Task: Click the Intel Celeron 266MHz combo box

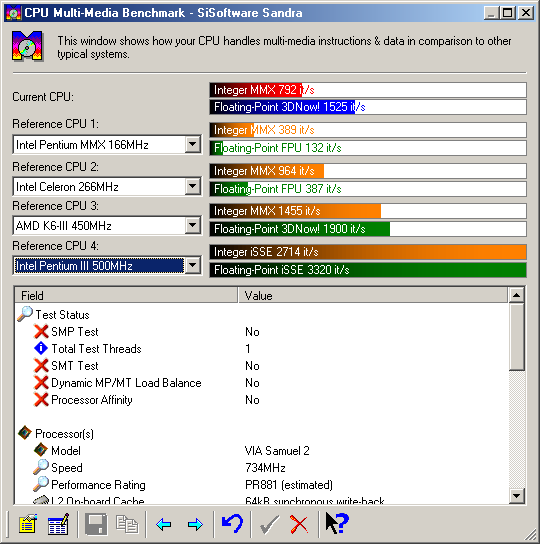Action: click(x=107, y=187)
